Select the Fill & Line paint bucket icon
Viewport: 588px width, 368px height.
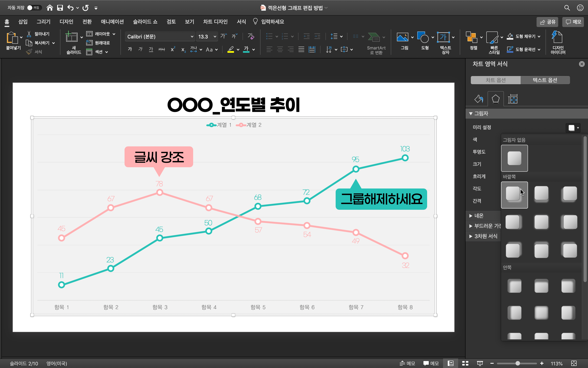click(x=479, y=99)
